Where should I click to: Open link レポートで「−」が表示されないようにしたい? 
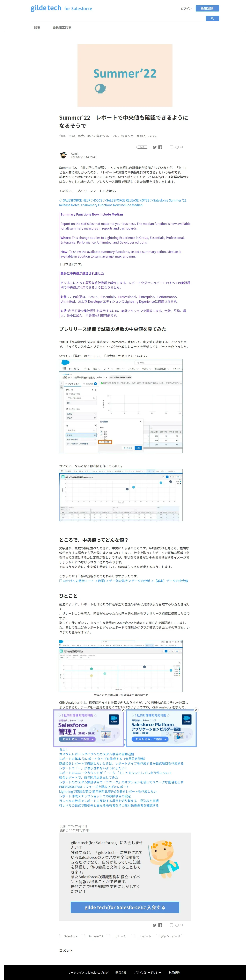pos(93,768)
